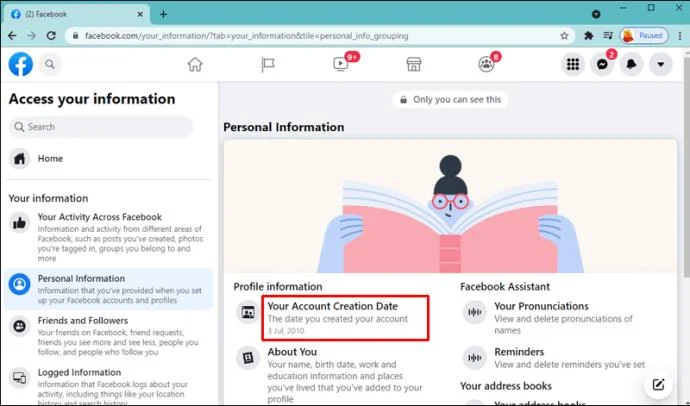Reload the page

click(x=51, y=36)
